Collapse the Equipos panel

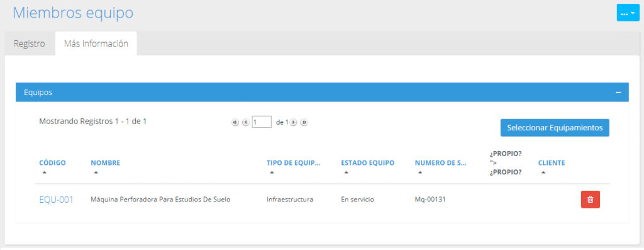(618, 93)
